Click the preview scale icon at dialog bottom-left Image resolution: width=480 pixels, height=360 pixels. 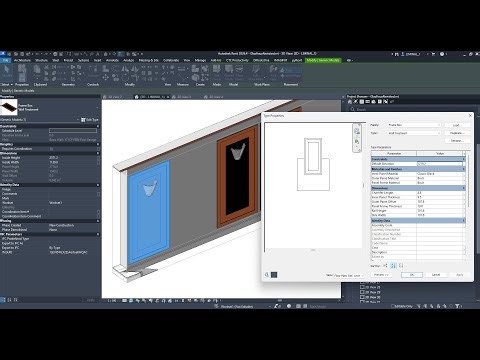[267, 275]
